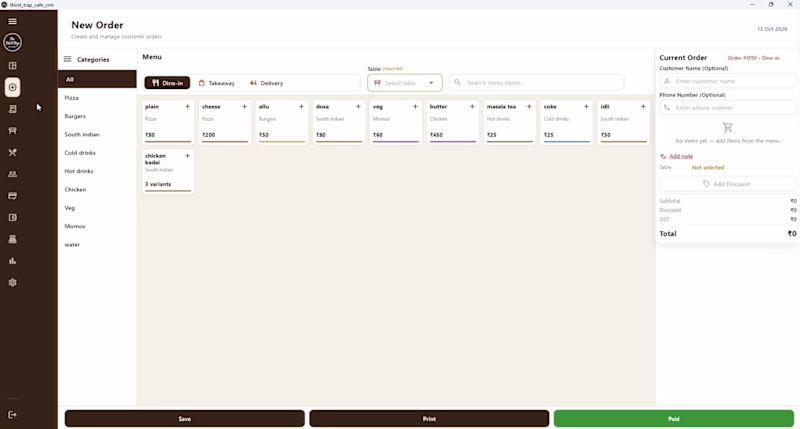Image resolution: width=800 pixels, height=429 pixels.
Task: Click the Save button
Action: pyautogui.click(x=185, y=419)
